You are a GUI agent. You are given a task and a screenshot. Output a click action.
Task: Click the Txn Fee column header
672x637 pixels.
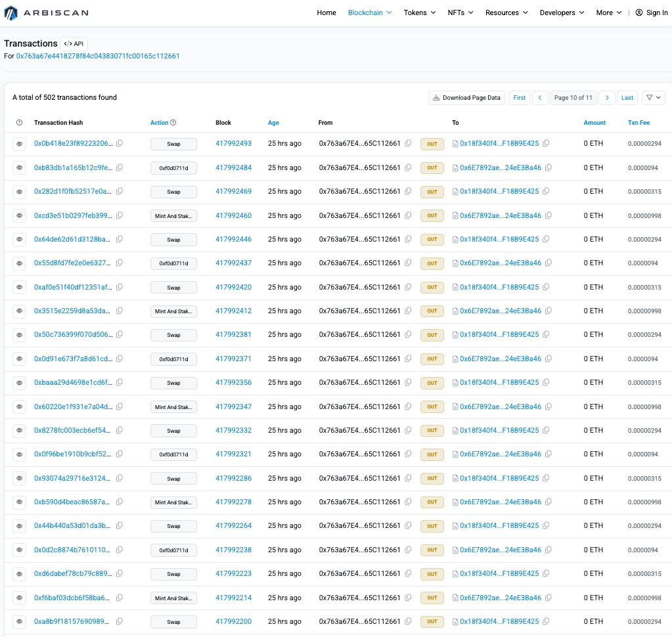[x=638, y=123]
